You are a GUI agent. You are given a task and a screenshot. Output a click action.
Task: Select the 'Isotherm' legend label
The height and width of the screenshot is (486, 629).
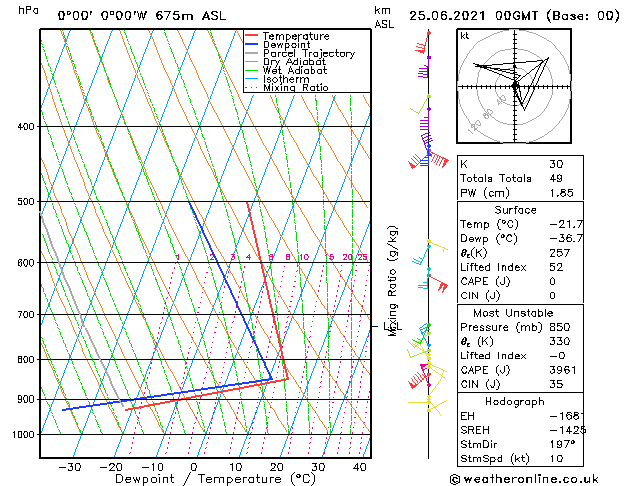tap(286, 79)
